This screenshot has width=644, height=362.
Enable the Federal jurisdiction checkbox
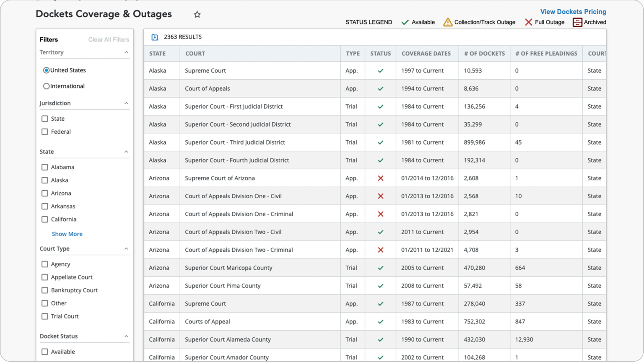(45, 132)
